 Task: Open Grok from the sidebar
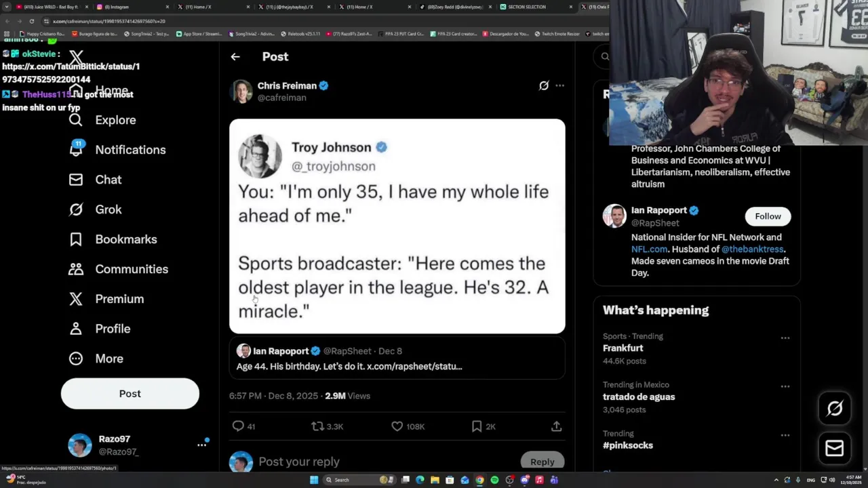click(x=95, y=209)
